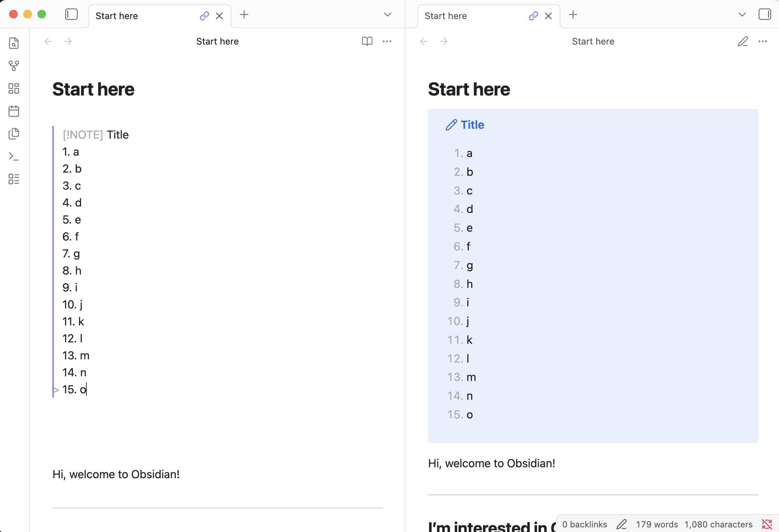The height and width of the screenshot is (532, 779).
Task: Open command palette terminal icon
Action: point(14,156)
